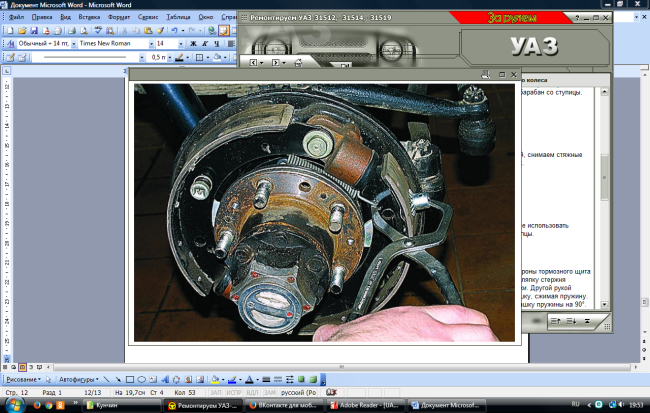
Task: Open the Автофигуры dropdown
Action: coord(79,379)
